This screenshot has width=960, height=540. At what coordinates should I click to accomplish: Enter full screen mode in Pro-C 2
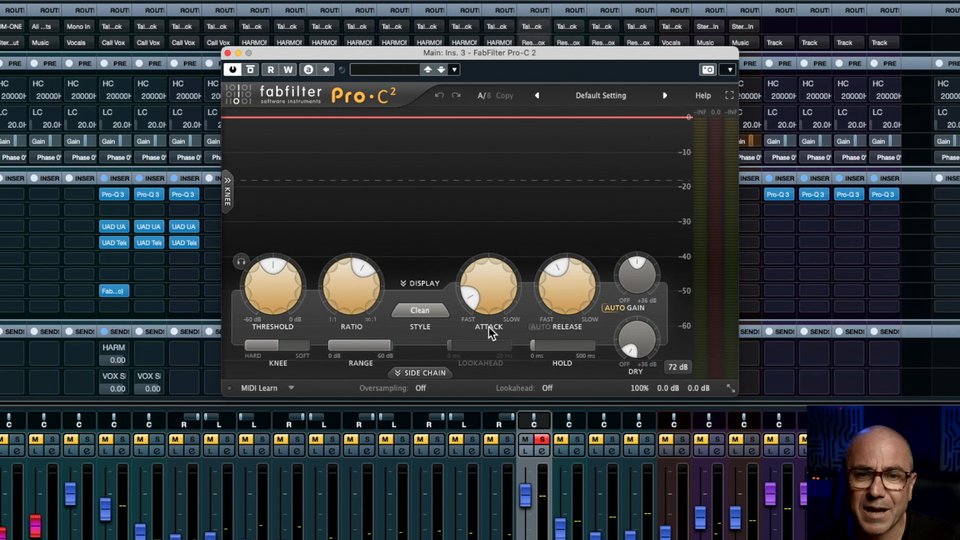(729, 96)
